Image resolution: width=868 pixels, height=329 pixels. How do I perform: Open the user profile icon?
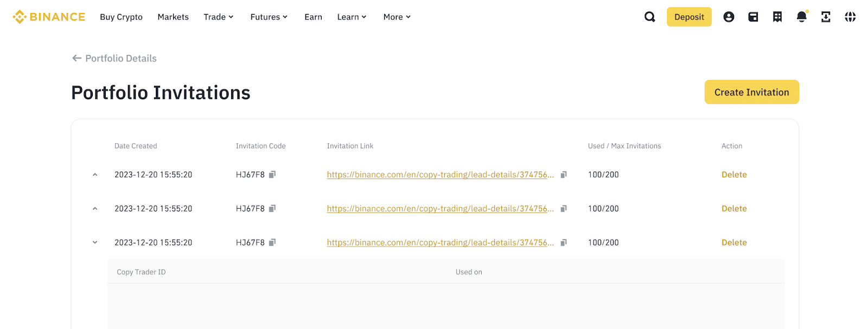click(x=729, y=17)
